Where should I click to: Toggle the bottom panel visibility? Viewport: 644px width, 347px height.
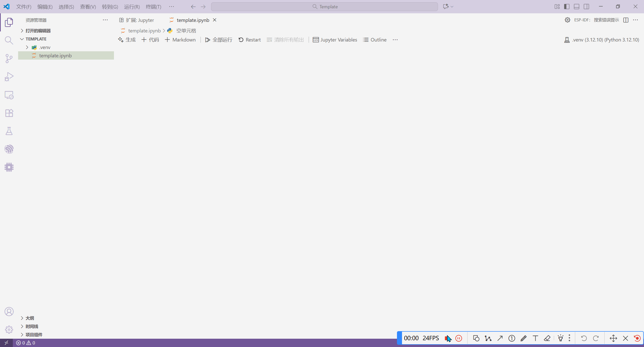point(576,7)
